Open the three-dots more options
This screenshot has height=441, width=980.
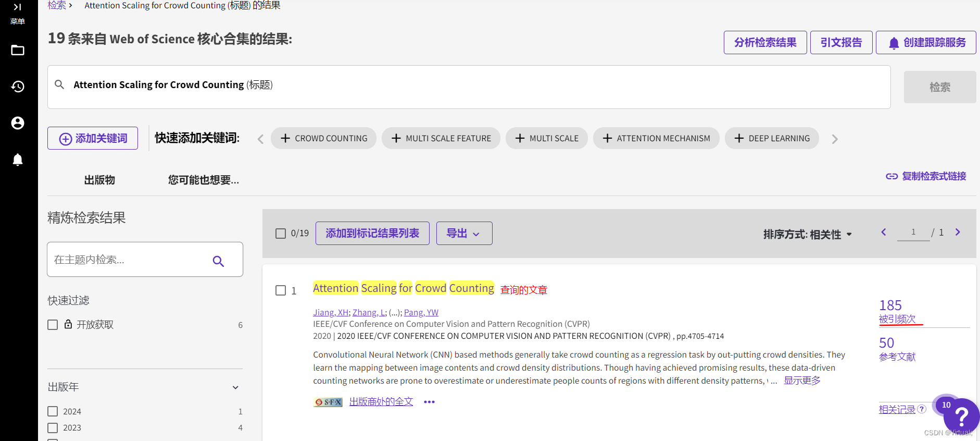point(429,402)
